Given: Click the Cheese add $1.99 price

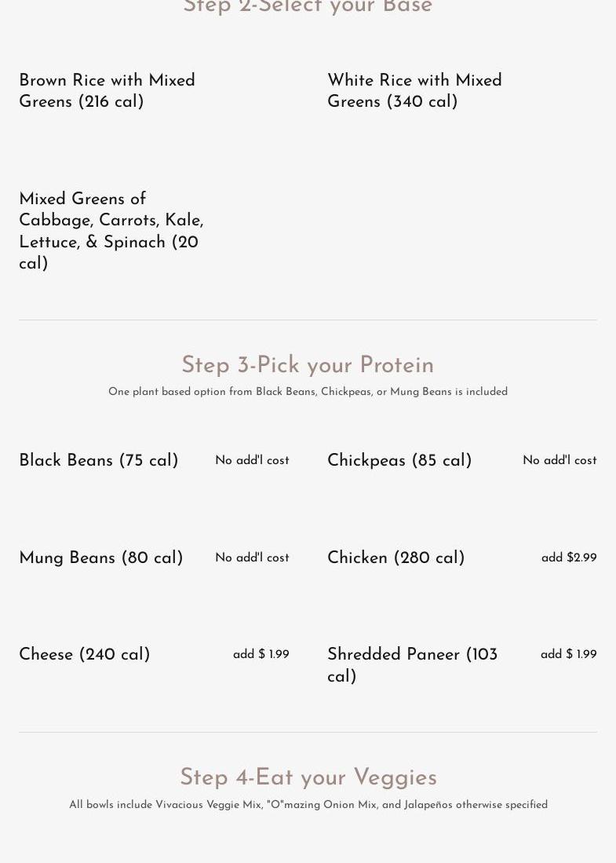Looking at the screenshot, I should pos(261,654).
